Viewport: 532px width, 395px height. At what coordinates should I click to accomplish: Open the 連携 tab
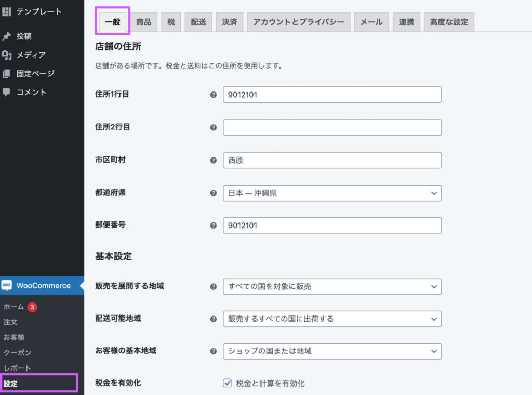point(406,22)
